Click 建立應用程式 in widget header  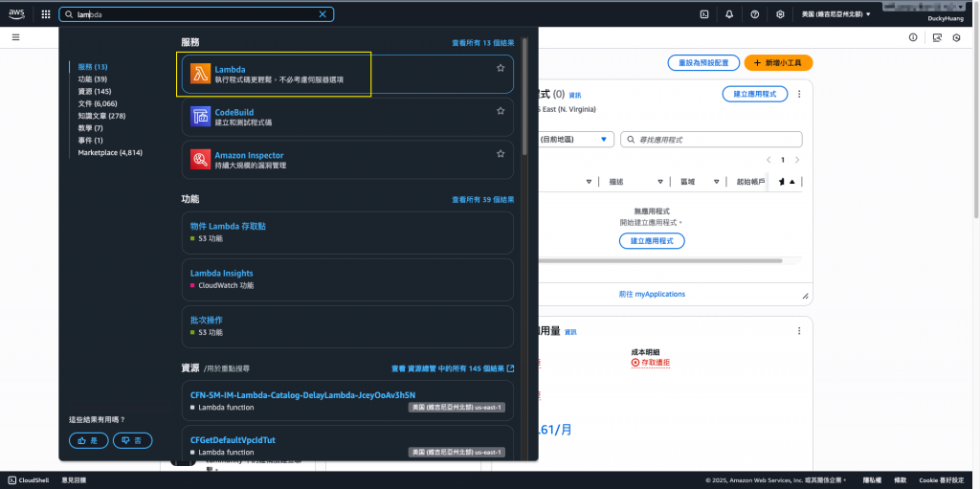tap(755, 94)
